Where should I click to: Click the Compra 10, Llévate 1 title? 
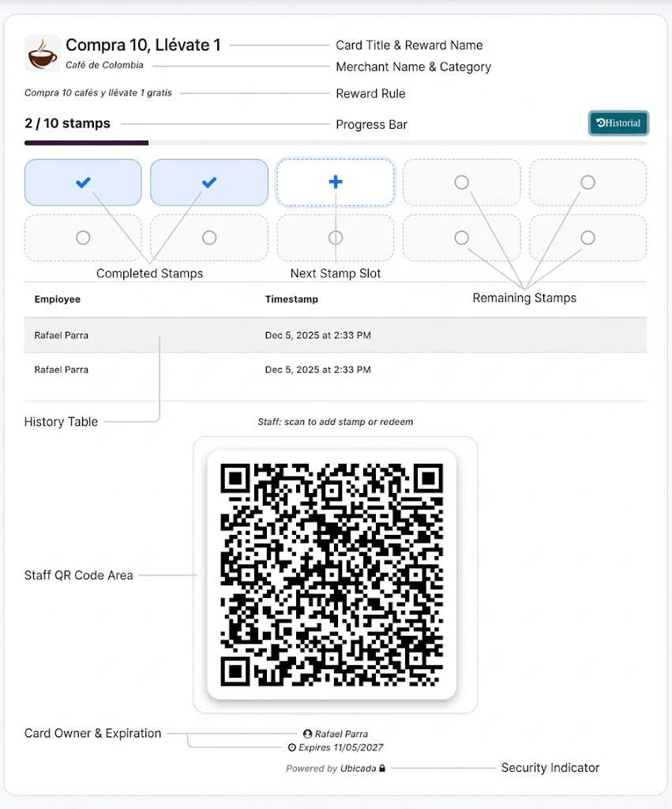pos(143,45)
